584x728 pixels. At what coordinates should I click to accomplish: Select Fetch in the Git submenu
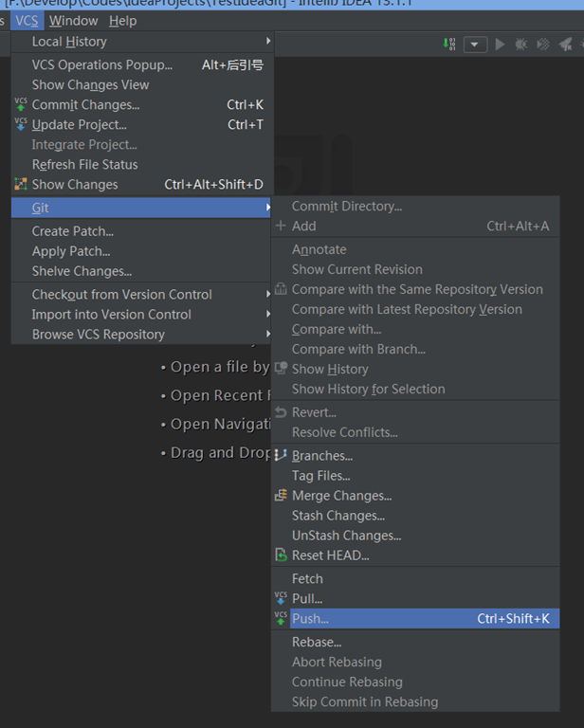307,578
